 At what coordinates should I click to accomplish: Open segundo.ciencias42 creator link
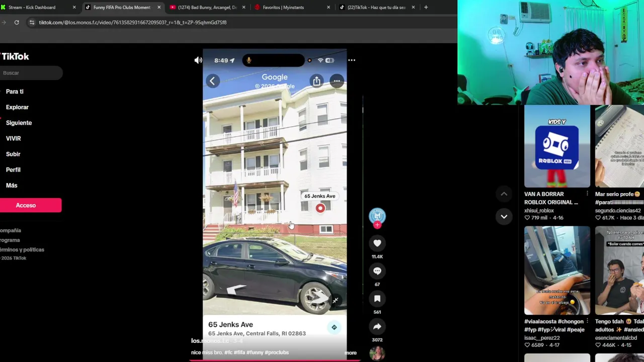click(x=618, y=211)
